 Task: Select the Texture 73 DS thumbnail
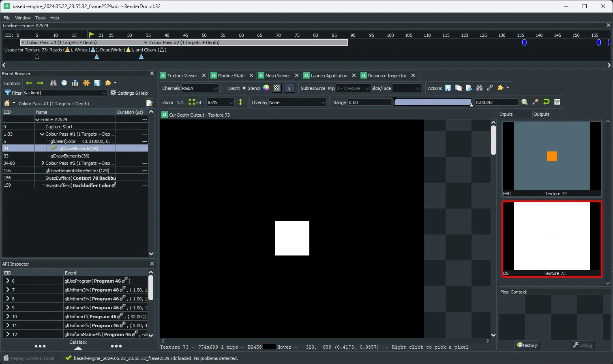(x=552, y=239)
